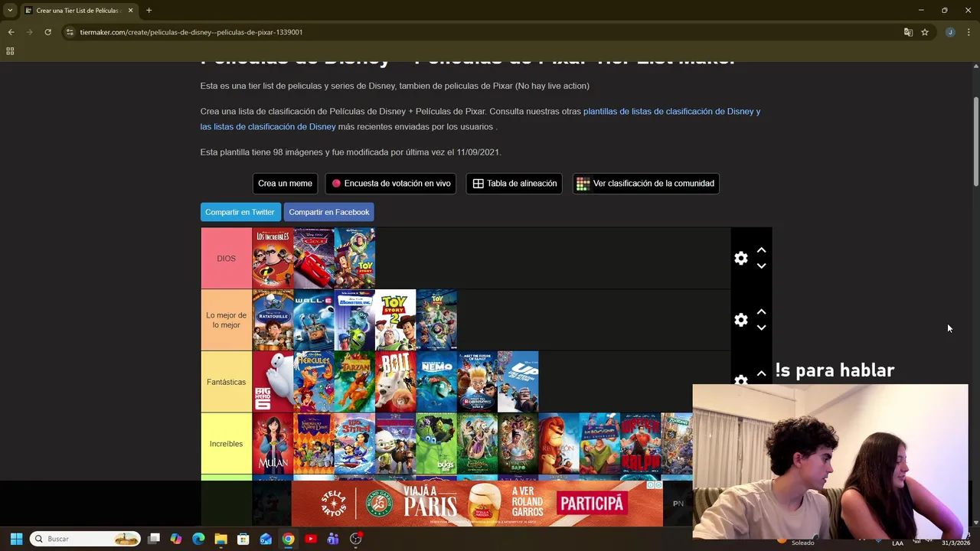
Task: Click taskbar Buscar search box
Action: coord(87,539)
